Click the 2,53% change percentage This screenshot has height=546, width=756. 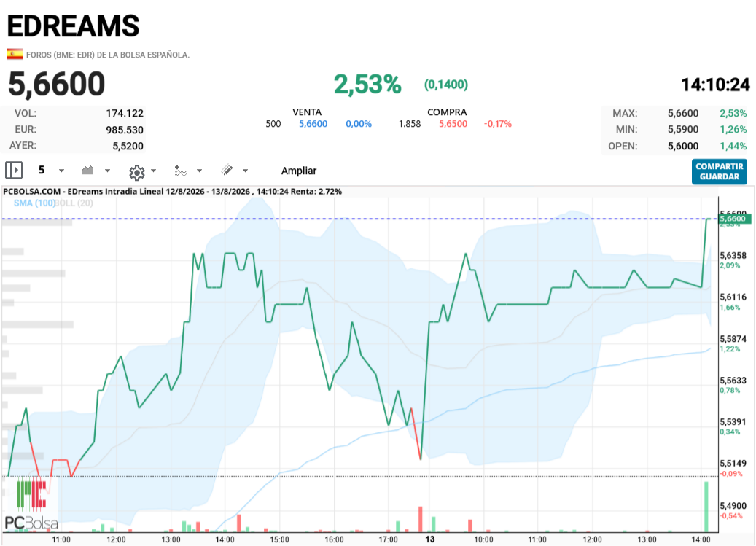pyautogui.click(x=367, y=85)
